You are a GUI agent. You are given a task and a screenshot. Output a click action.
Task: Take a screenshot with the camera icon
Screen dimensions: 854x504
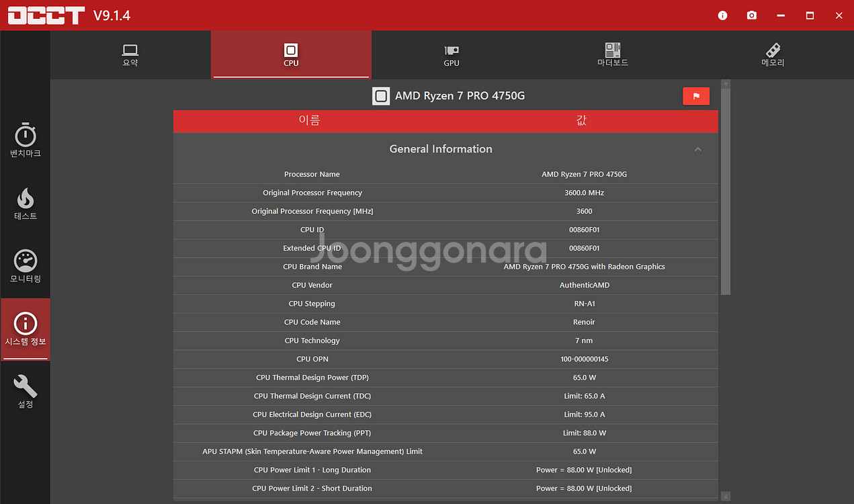751,15
